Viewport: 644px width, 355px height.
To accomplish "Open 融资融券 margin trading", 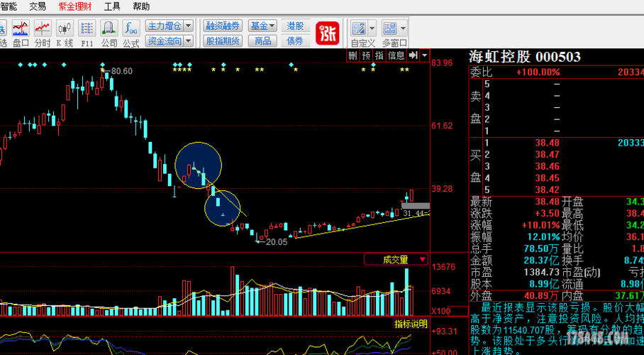I will pos(223,26).
